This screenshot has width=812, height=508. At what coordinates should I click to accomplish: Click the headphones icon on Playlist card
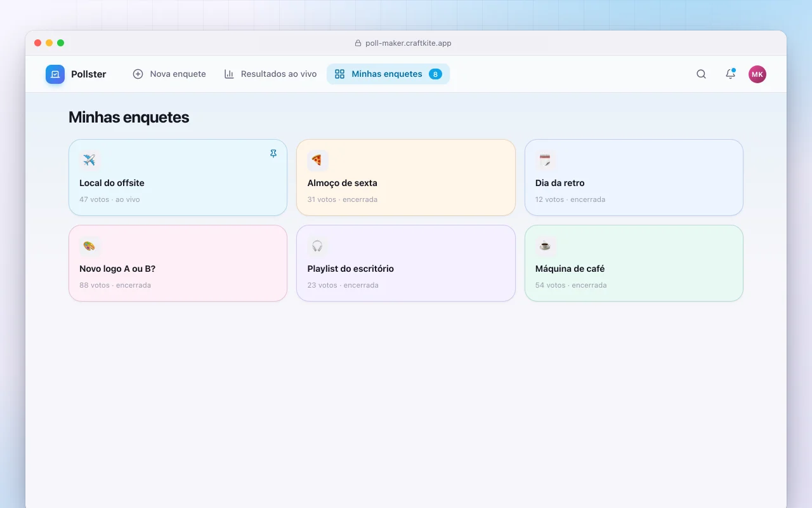tap(317, 246)
